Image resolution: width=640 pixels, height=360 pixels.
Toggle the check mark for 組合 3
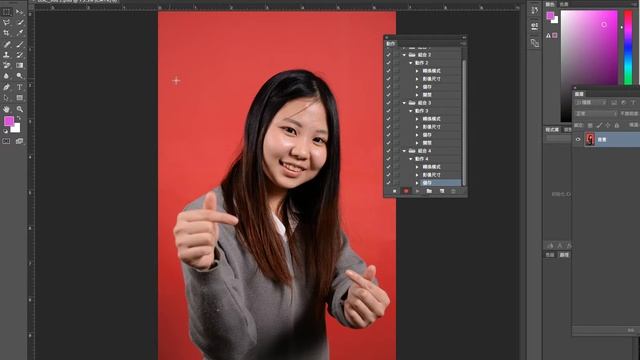pyautogui.click(x=389, y=103)
